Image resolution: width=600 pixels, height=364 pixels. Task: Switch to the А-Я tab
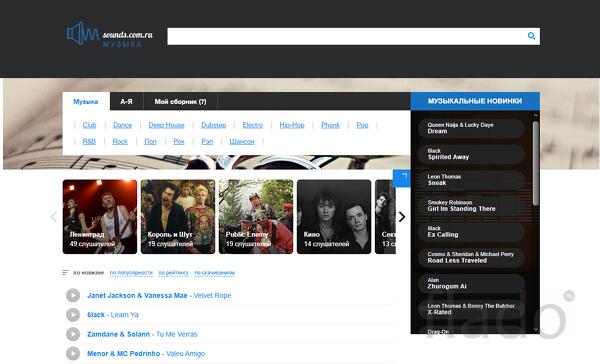click(x=126, y=101)
